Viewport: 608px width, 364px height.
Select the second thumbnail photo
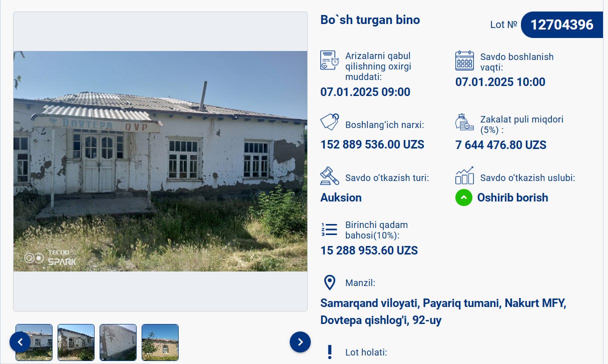(x=76, y=342)
